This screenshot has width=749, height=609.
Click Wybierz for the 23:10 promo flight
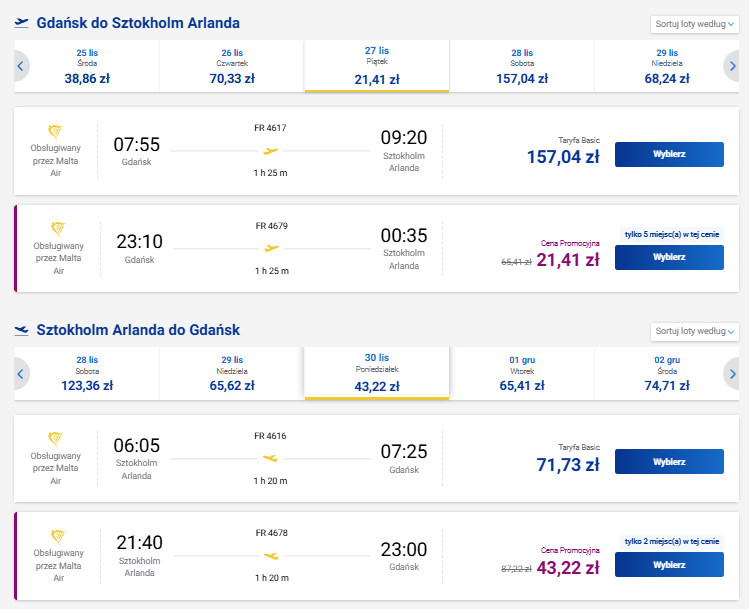(x=669, y=257)
